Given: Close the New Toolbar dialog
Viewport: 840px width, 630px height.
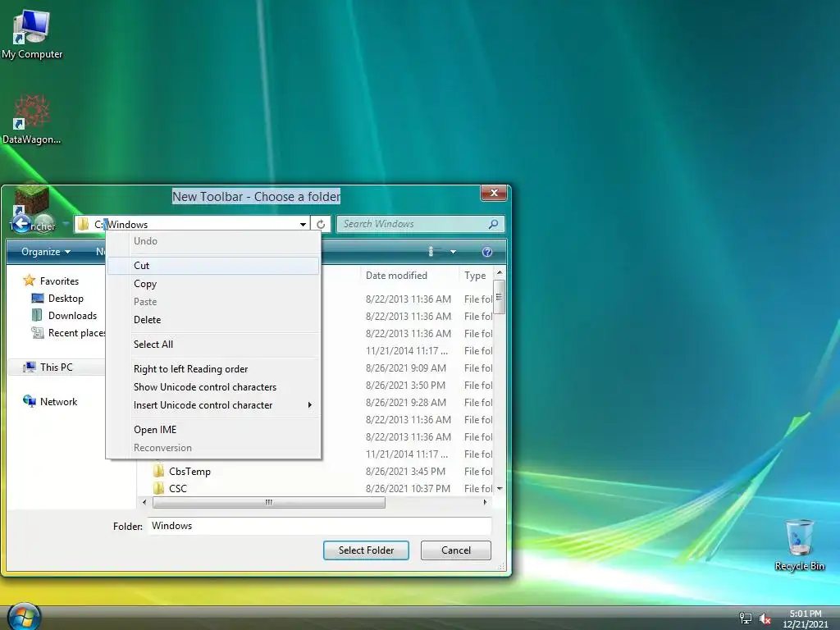Looking at the screenshot, I should [x=494, y=193].
